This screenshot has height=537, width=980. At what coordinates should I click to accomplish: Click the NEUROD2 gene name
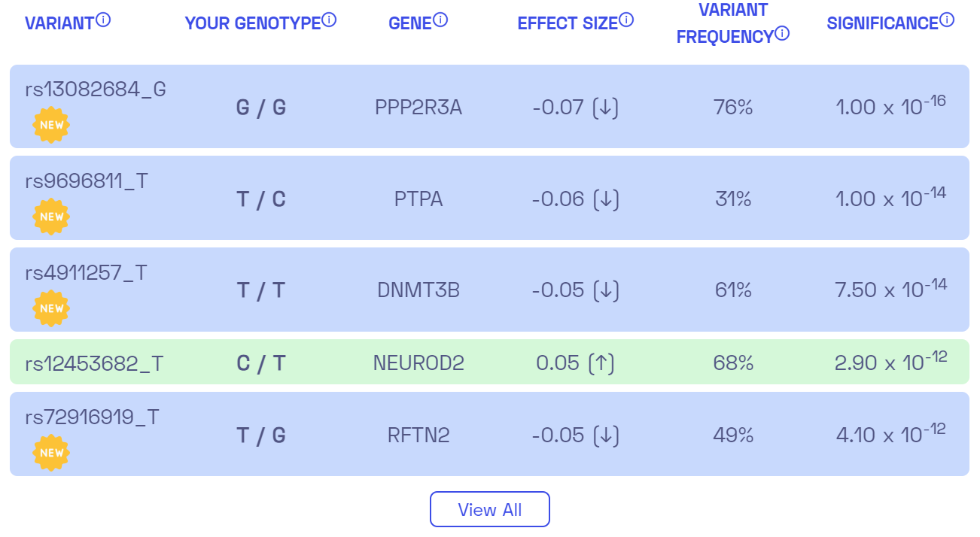pos(417,362)
